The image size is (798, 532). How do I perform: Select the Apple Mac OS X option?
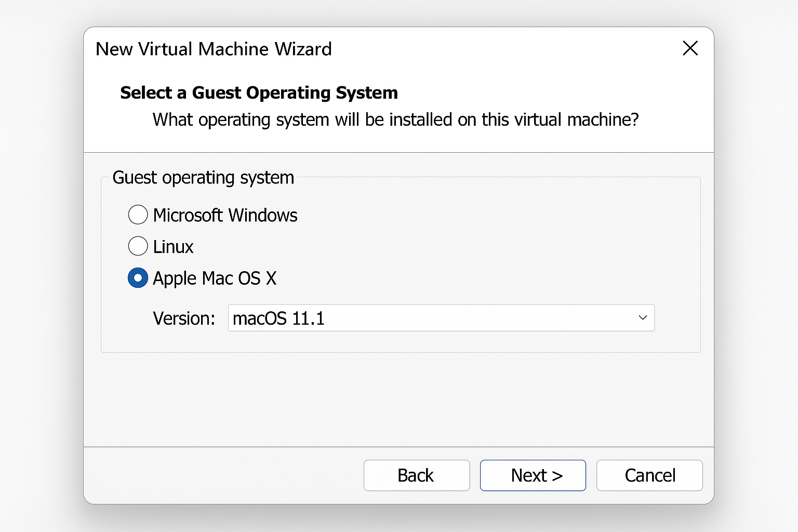(x=138, y=278)
